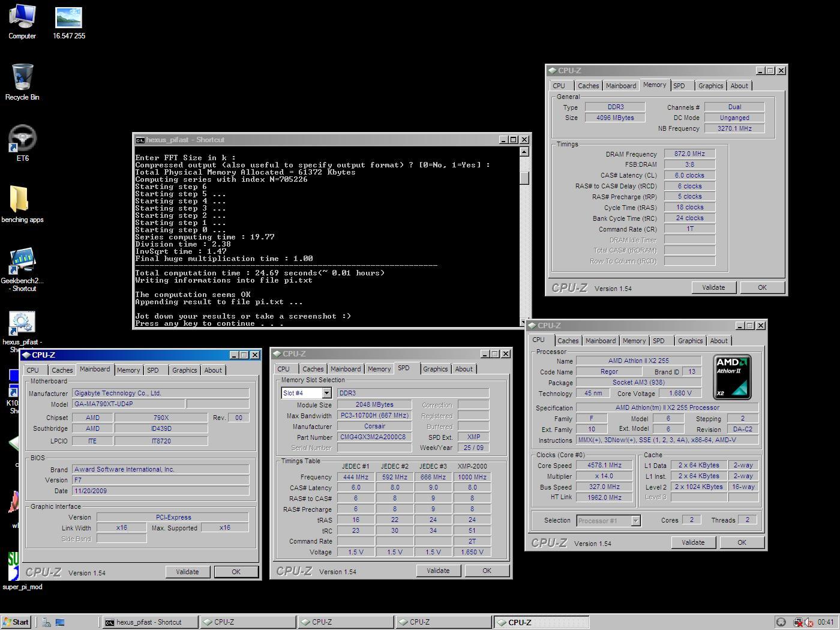
Task: Open Graphics tab in Mainboard CPU-Z window
Action: (x=185, y=370)
